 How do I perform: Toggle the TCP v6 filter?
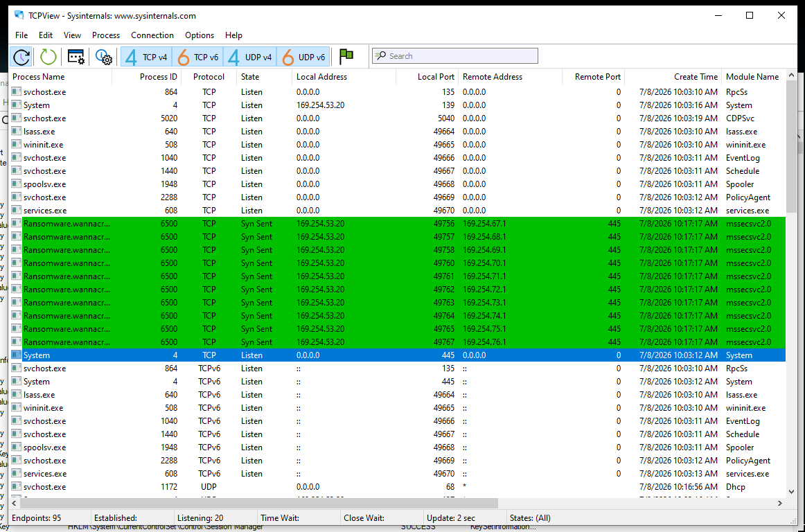[x=198, y=57]
